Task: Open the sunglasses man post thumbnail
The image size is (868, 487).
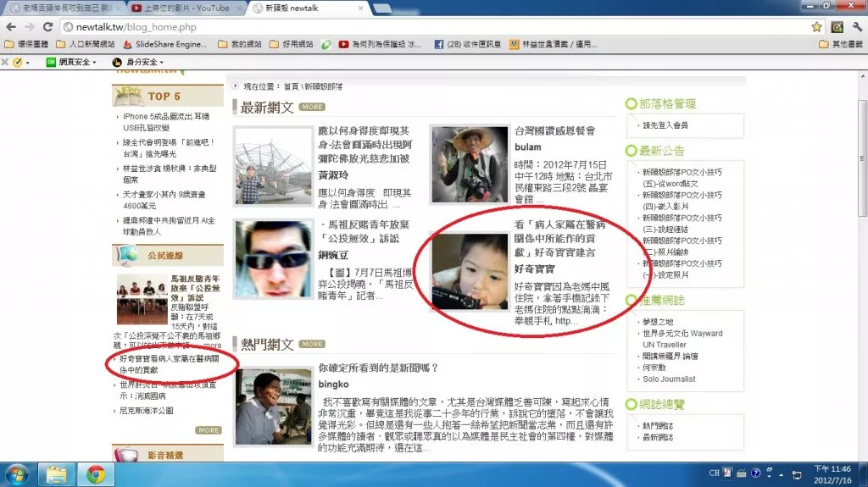Action: point(273,259)
